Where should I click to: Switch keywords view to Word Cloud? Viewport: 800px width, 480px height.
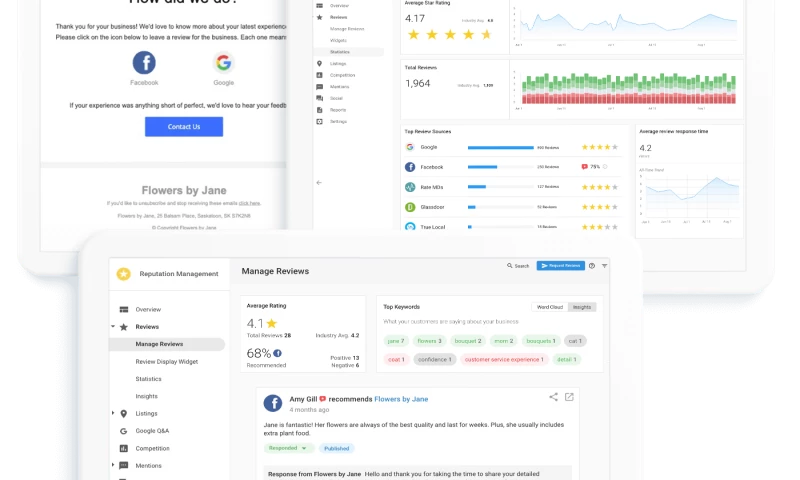[x=549, y=307]
